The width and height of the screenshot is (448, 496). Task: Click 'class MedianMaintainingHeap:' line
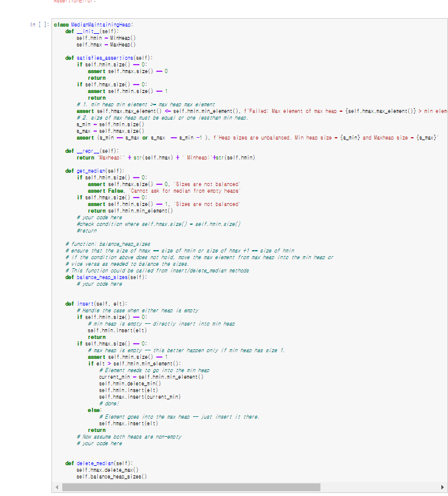click(x=93, y=25)
